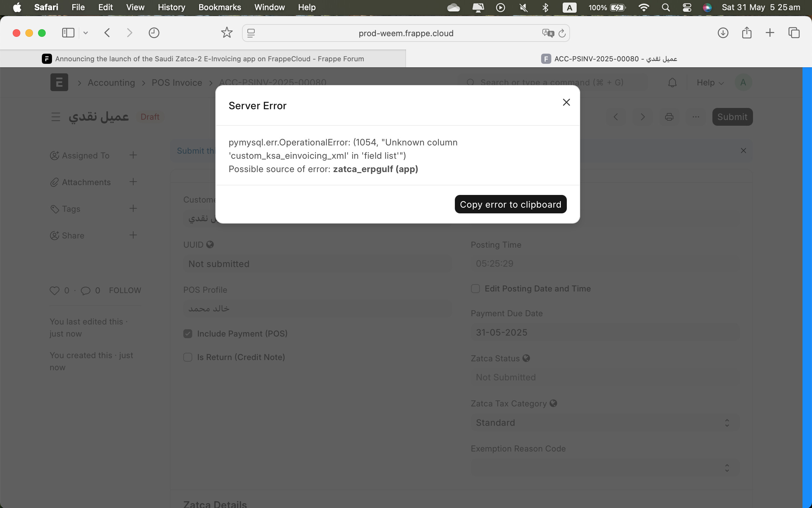Open the View menu

(135, 7)
